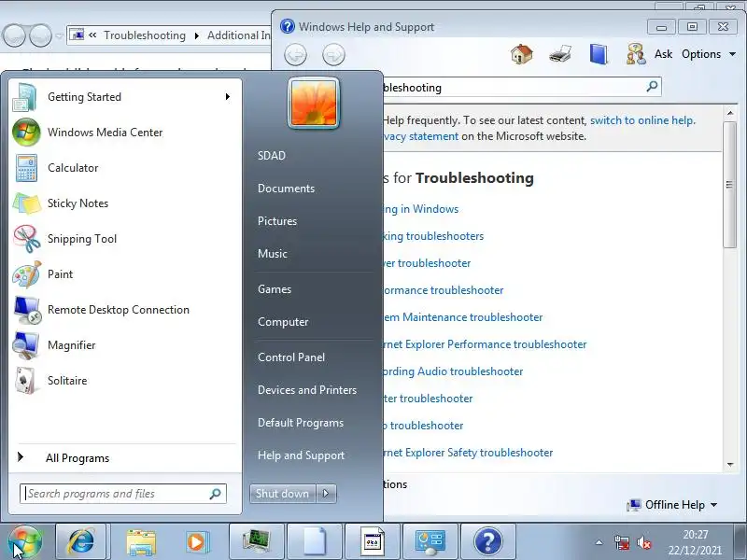
Task: Click the Shut down button
Action: pyautogui.click(x=283, y=494)
